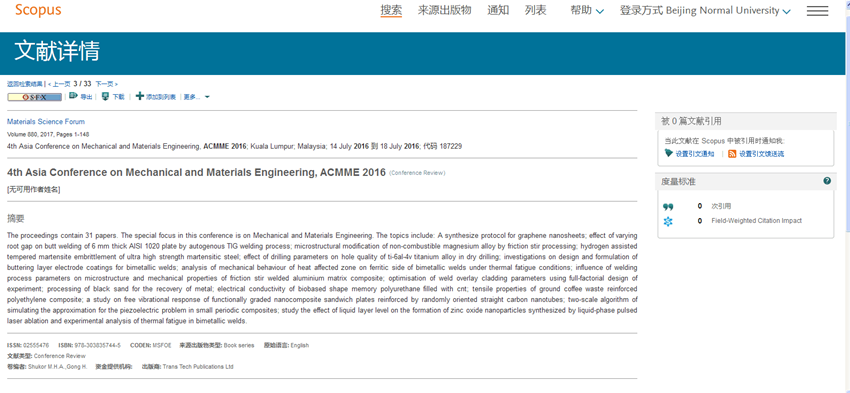The image size is (850, 393).
Task: Go to next result (下一页)
Action: [106, 84]
